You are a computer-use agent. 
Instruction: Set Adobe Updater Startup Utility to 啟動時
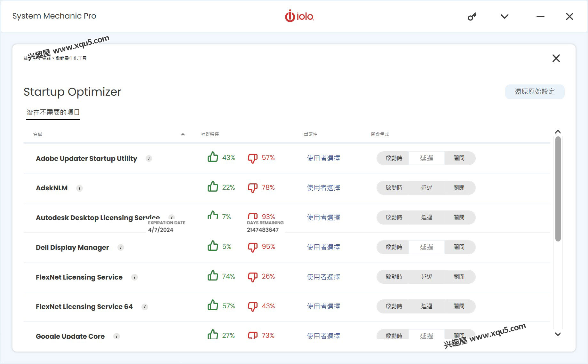tap(394, 158)
